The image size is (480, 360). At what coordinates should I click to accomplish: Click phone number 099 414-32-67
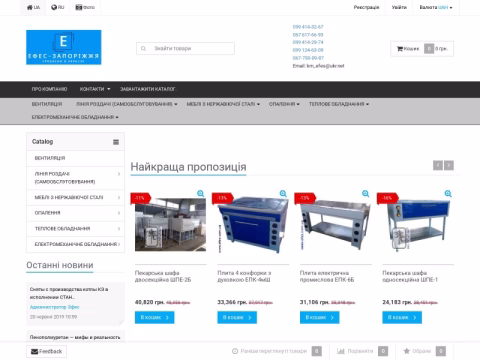308,27
